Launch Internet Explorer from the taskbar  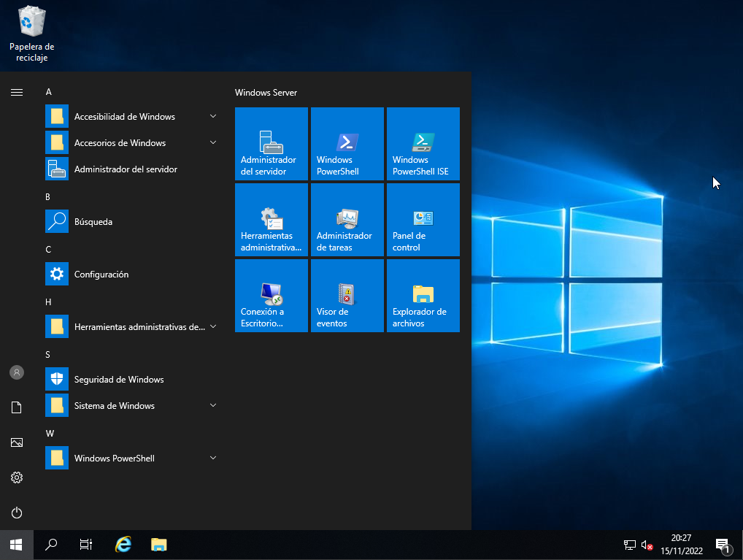(x=123, y=545)
